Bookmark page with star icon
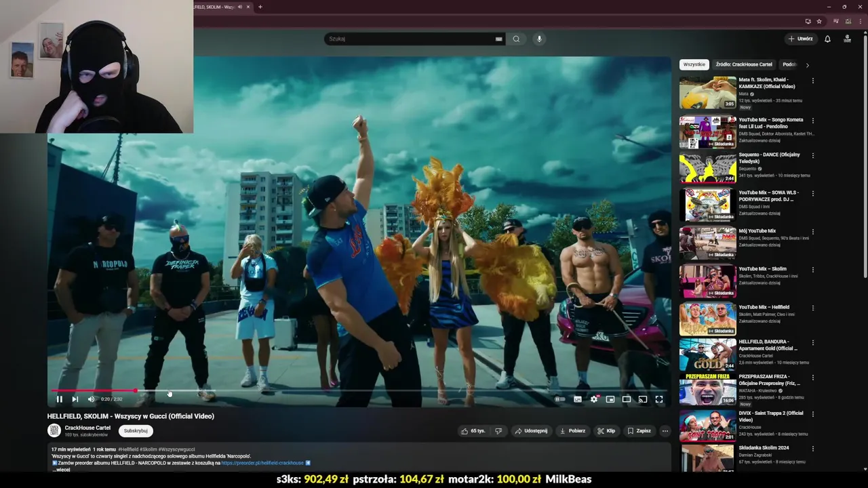868x488 pixels. tap(818, 22)
